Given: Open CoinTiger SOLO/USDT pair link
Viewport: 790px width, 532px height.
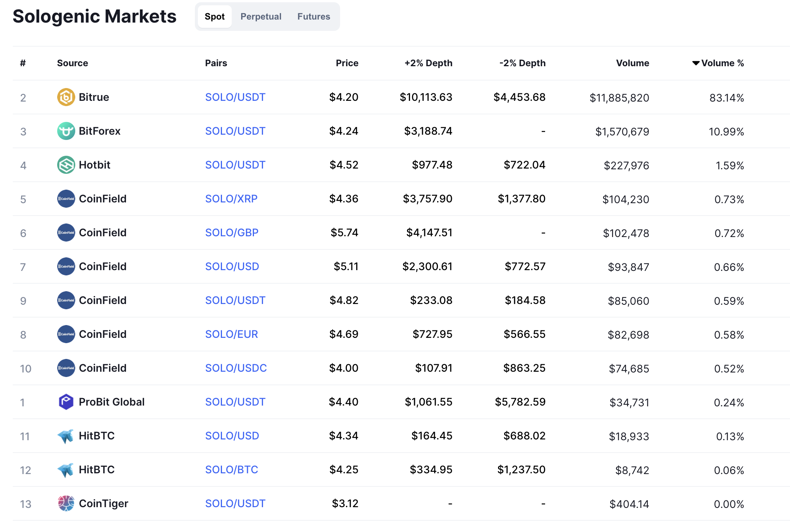Looking at the screenshot, I should [235, 503].
